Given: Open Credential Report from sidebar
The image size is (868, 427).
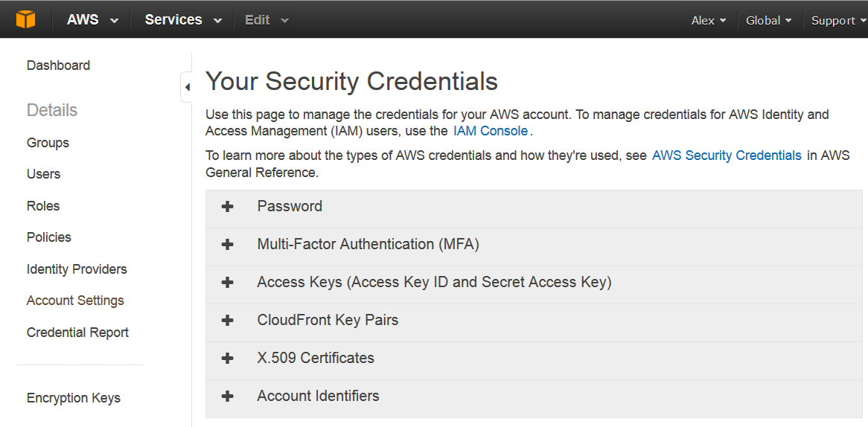Looking at the screenshot, I should pos(77,333).
